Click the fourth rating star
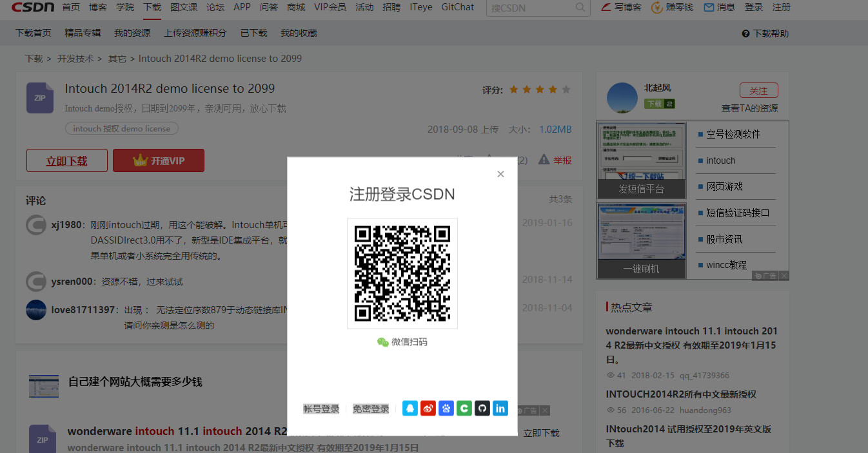 point(553,90)
